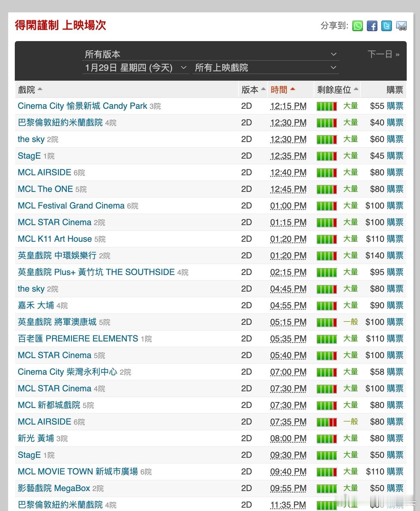
Task: Sort the list by 版本 header
Action: coord(253,90)
